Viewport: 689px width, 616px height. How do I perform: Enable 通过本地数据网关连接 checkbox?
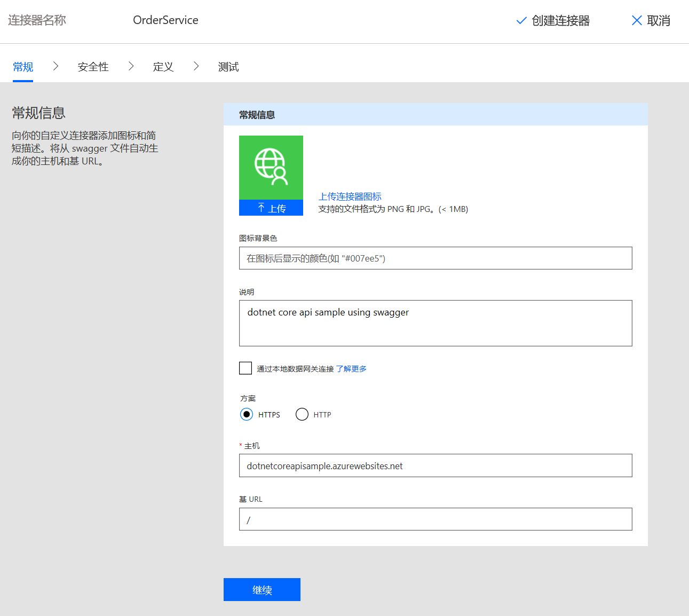coord(245,368)
